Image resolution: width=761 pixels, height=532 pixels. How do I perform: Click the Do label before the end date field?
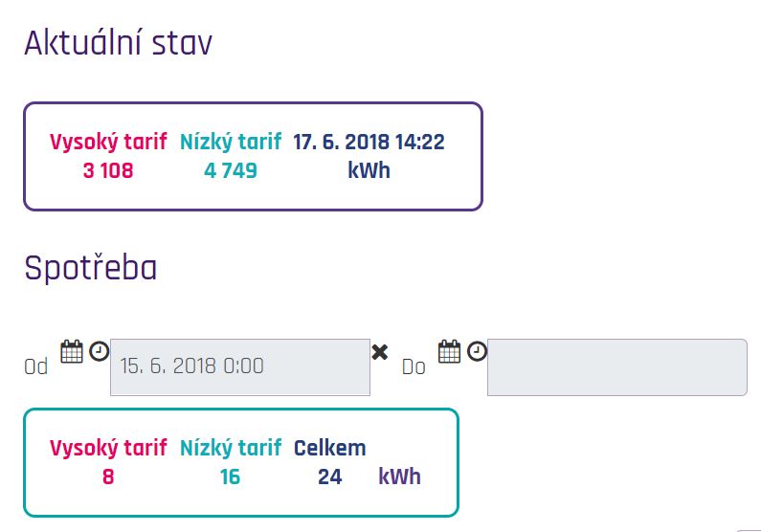pos(414,367)
